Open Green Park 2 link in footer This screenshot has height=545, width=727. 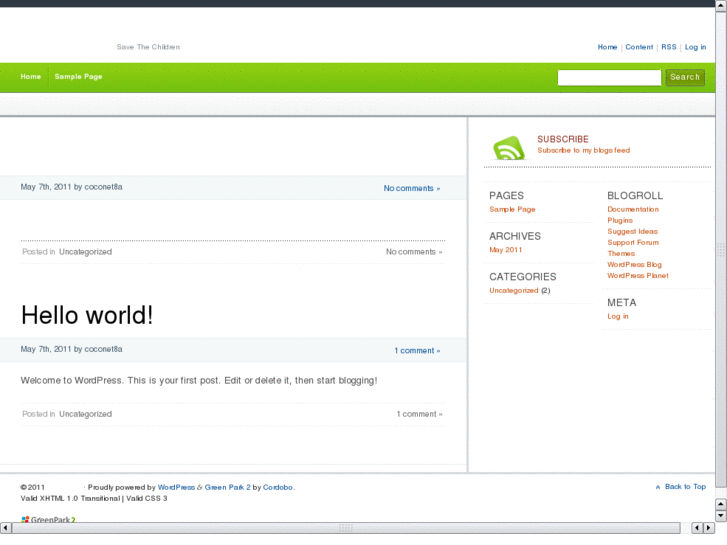coord(228,487)
